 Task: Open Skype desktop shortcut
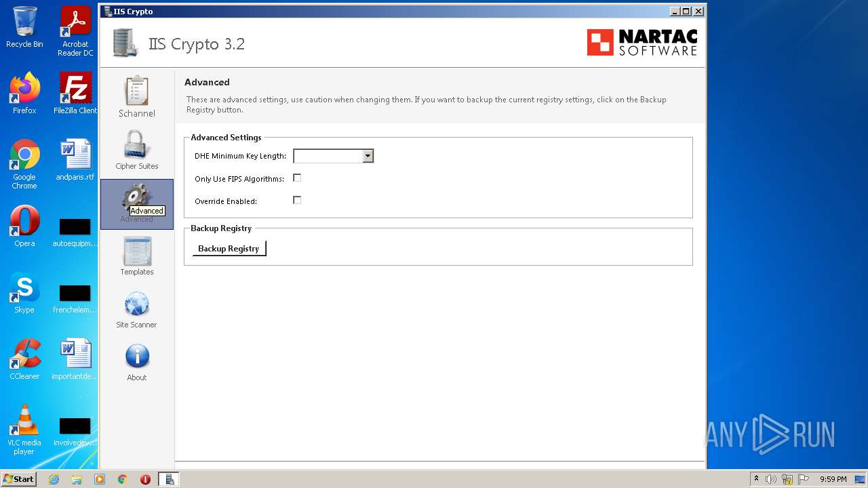[x=24, y=293]
